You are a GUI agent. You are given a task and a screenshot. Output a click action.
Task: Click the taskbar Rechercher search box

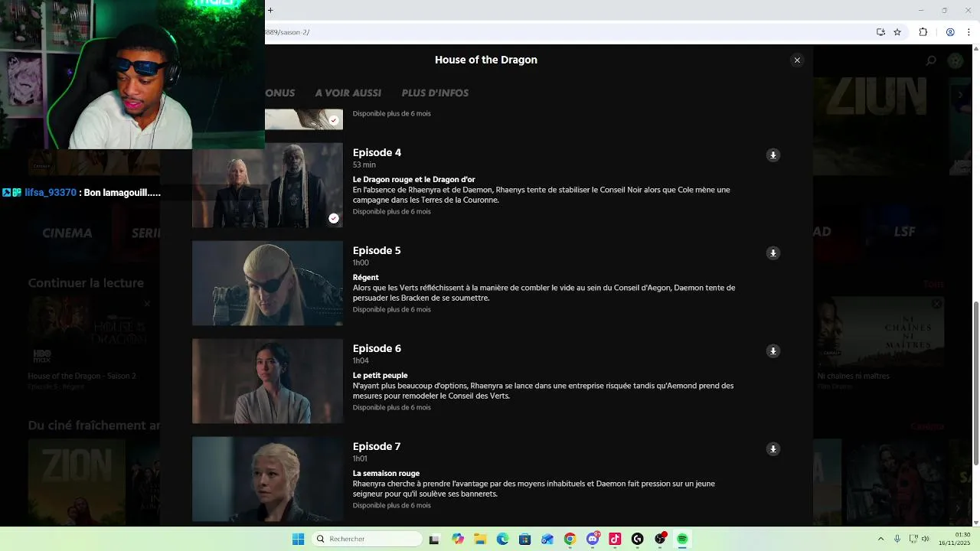click(x=367, y=539)
